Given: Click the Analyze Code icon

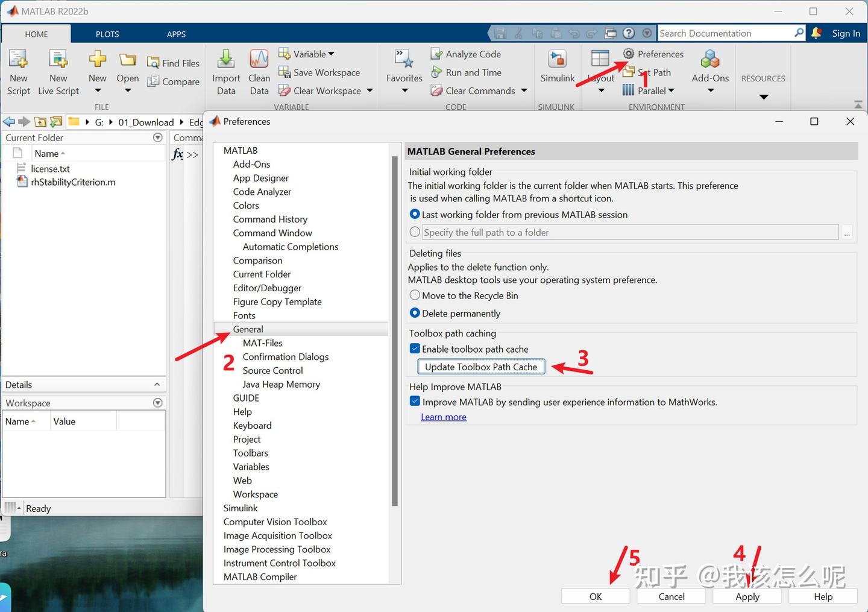Looking at the screenshot, I should tap(436, 54).
